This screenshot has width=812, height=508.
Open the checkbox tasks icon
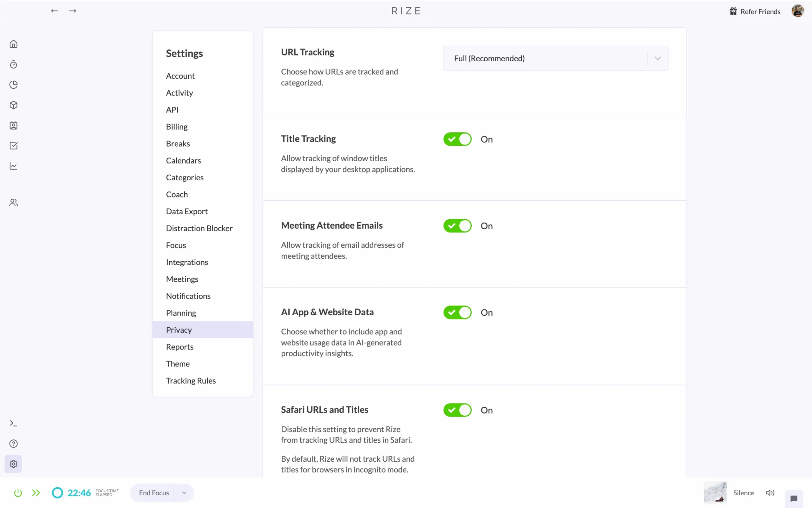(x=13, y=145)
